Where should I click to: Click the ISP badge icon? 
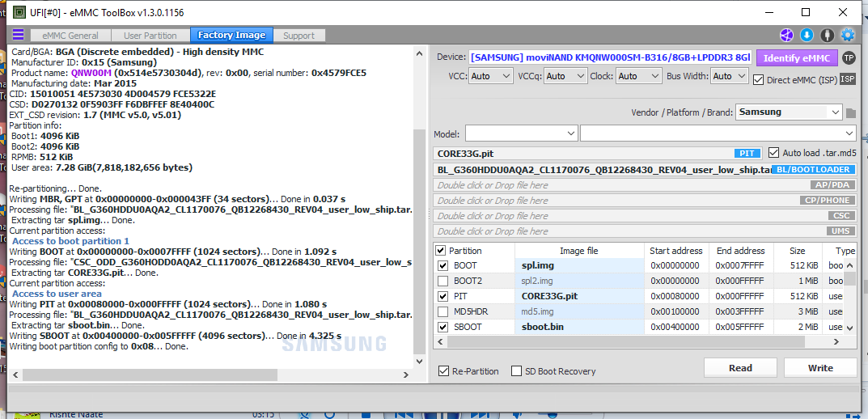coord(848,79)
